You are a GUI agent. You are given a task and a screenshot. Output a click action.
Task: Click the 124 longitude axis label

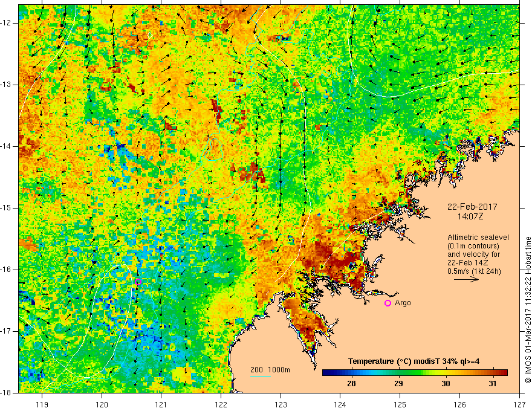click(x=340, y=404)
